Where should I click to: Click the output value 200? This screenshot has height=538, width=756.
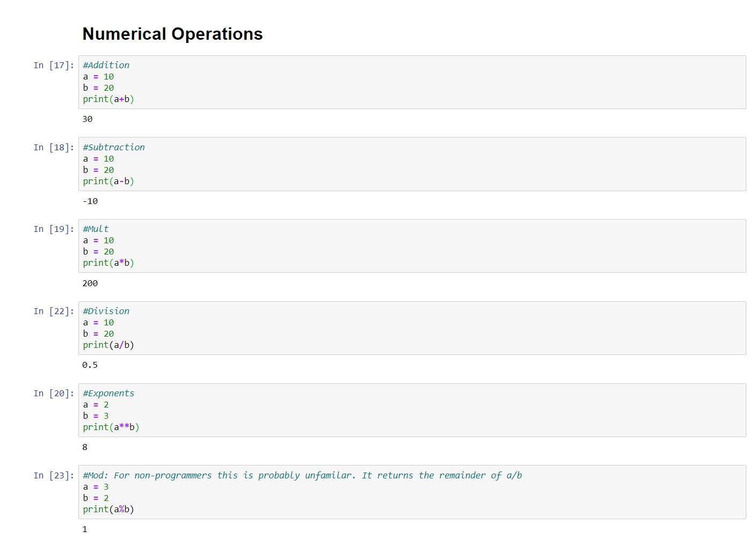pyautogui.click(x=90, y=283)
